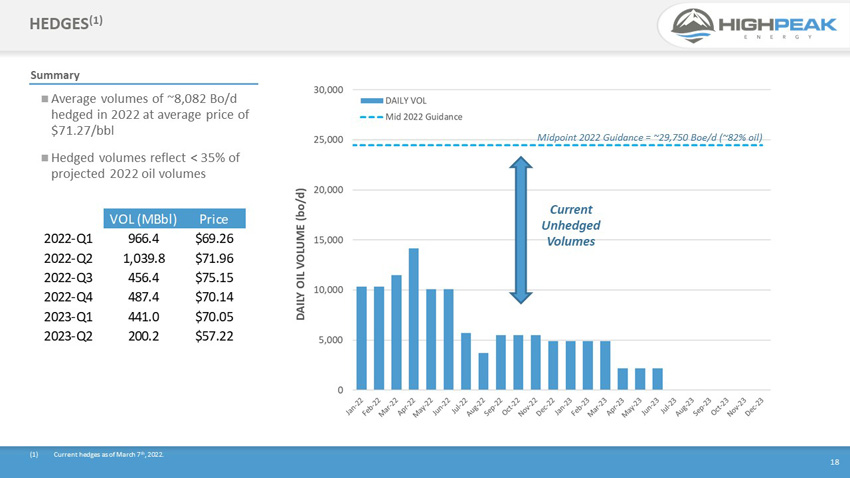Click the Jul-23 x-axis label
Image resolution: width=850 pixels, height=478 pixels.
tap(667, 406)
